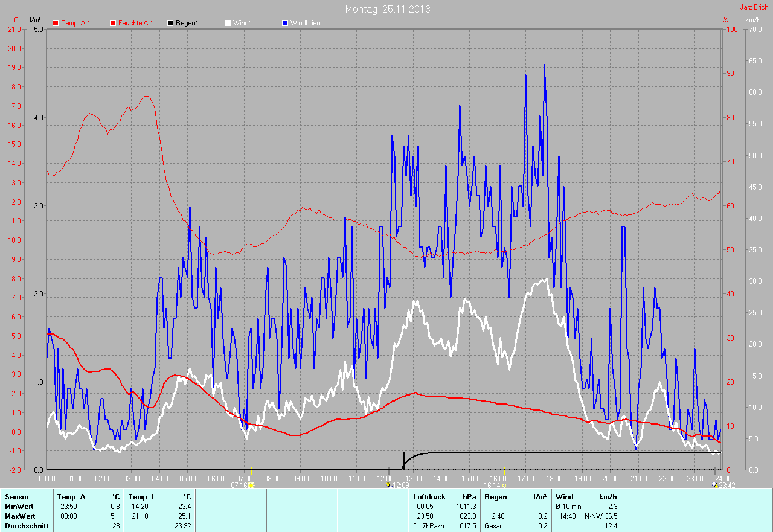Click the red Feuchte A. legend square
The width and height of the screenshot is (773, 532).
point(113,23)
